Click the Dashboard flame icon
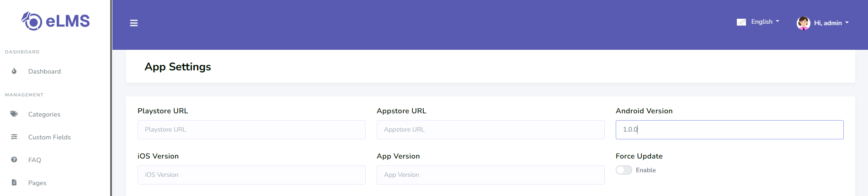The width and height of the screenshot is (868, 196). click(14, 71)
